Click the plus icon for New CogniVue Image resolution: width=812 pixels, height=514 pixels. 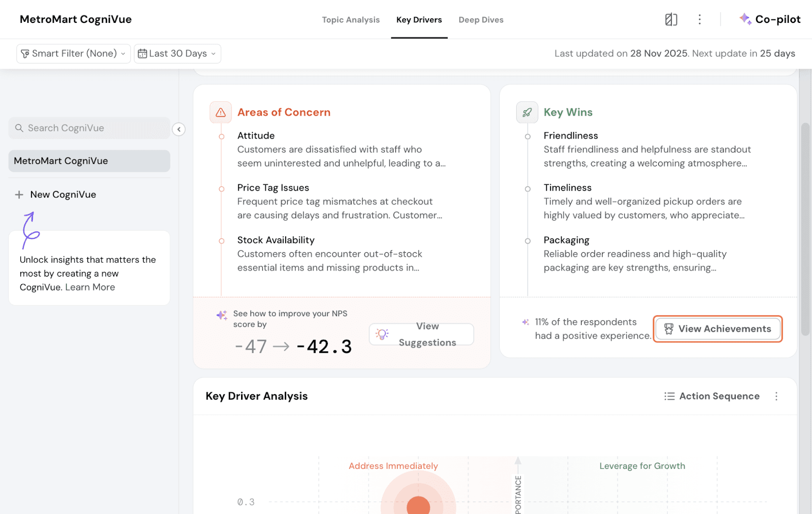(19, 195)
